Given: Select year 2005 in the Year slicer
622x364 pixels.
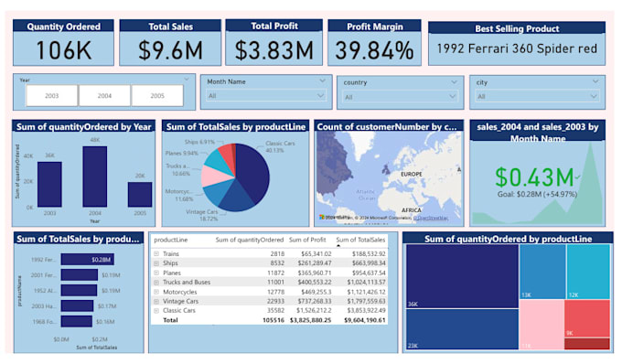Looking at the screenshot, I should 157,96.
